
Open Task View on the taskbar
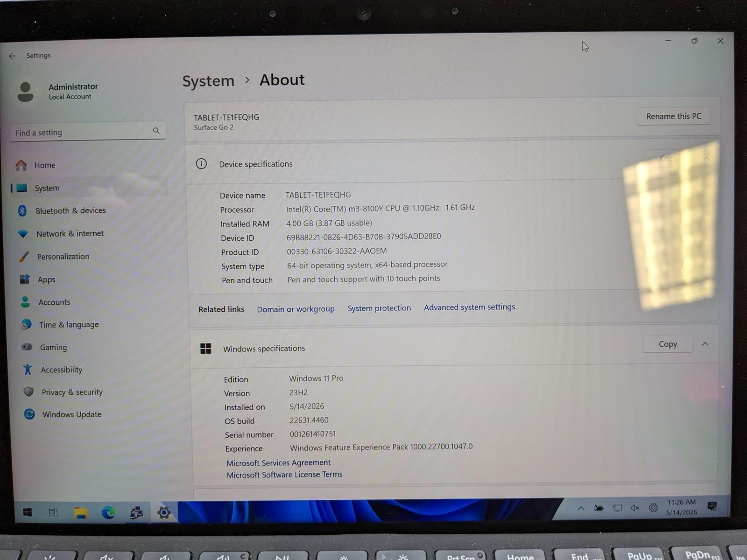(53, 512)
